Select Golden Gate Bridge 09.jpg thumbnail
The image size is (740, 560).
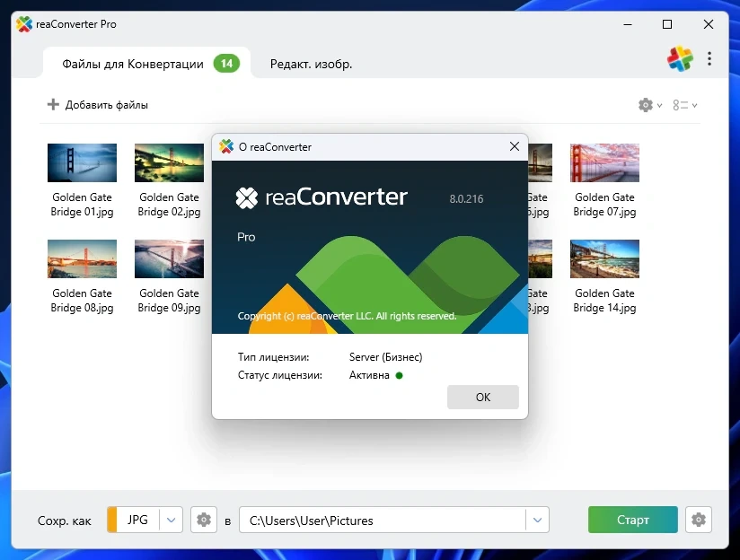(169, 258)
